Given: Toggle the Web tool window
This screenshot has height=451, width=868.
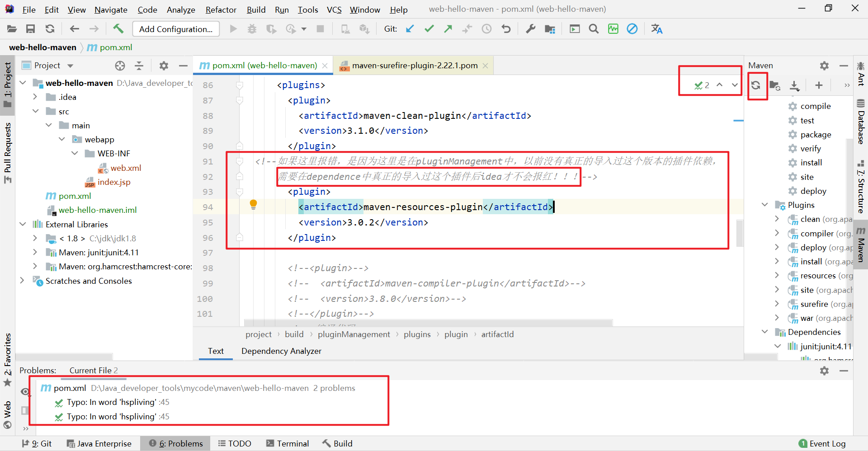Looking at the screenshot, I should pyautogui.click(x=8, y=415).
